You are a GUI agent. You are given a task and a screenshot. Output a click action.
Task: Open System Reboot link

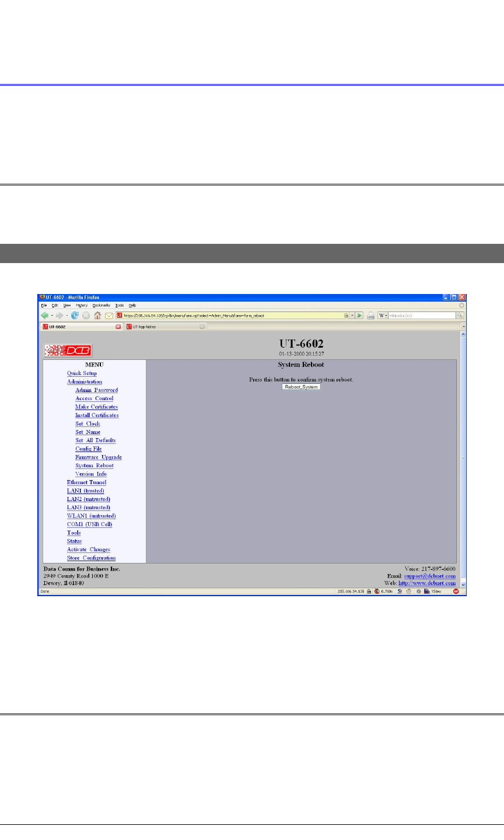click(x=94, y=466)
